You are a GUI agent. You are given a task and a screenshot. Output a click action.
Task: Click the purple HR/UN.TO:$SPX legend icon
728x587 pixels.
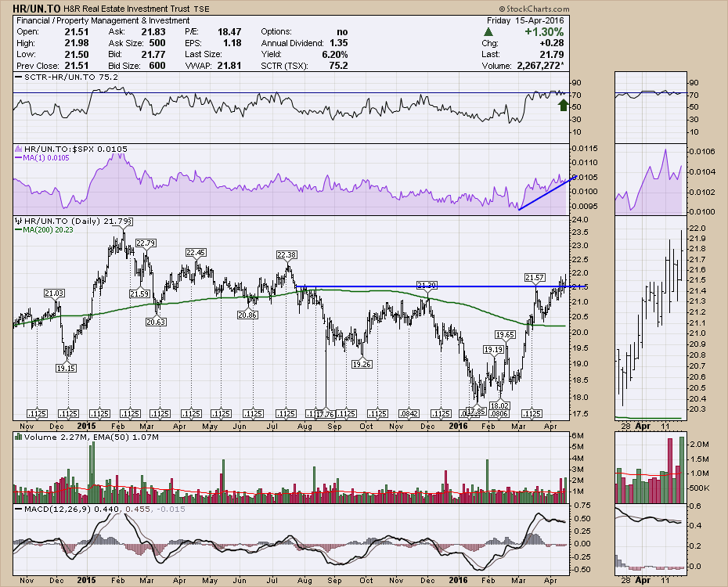tap(17, 149)
